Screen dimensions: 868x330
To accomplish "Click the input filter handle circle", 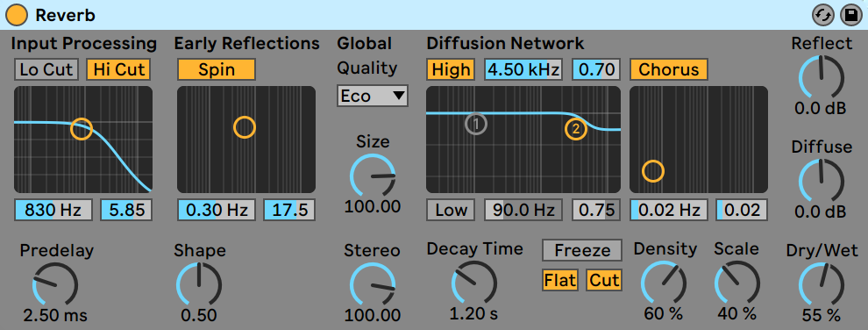I will 82,129.
